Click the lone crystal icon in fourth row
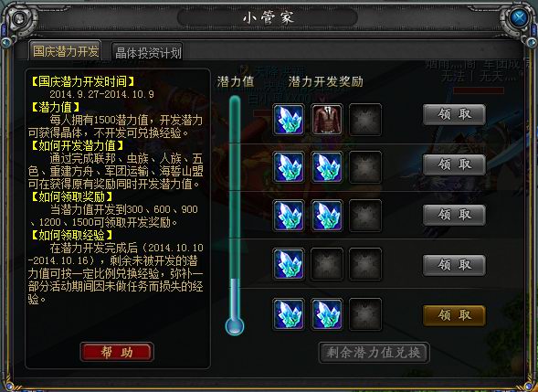The width and height of the screenshot is (538, 392). click(289, 264)
